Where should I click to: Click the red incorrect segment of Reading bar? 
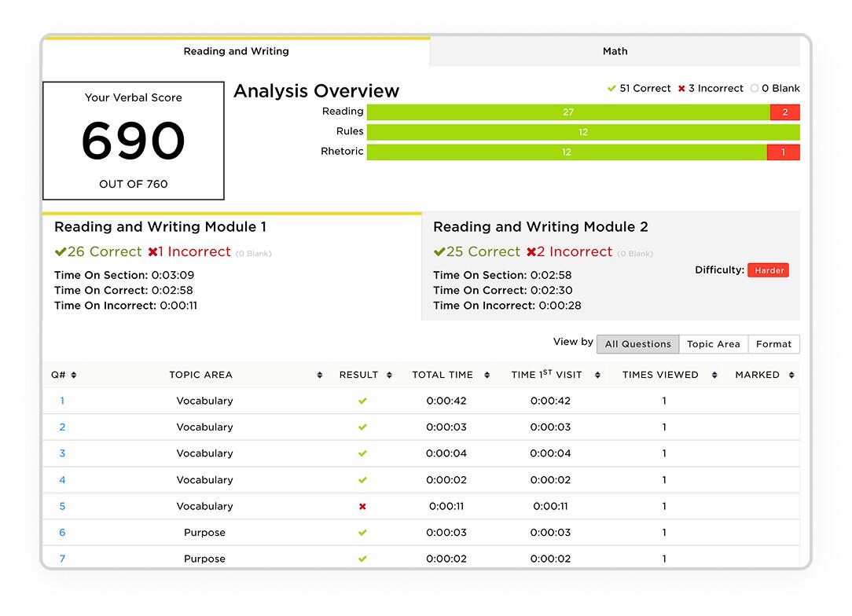784,112
